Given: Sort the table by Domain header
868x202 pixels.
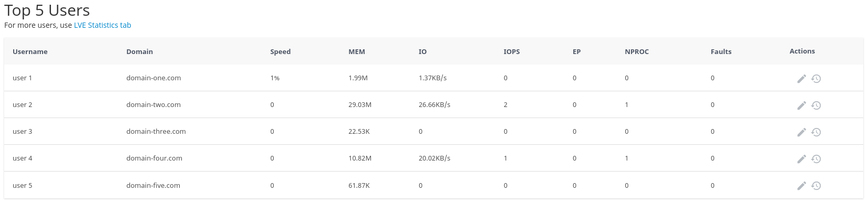Looking at the screenshot, I should pos(140,51).
